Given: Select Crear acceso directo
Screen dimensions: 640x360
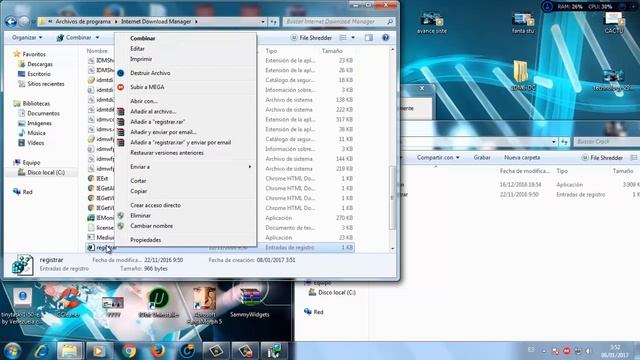Looking at the screenshot, I should (155, 205).
